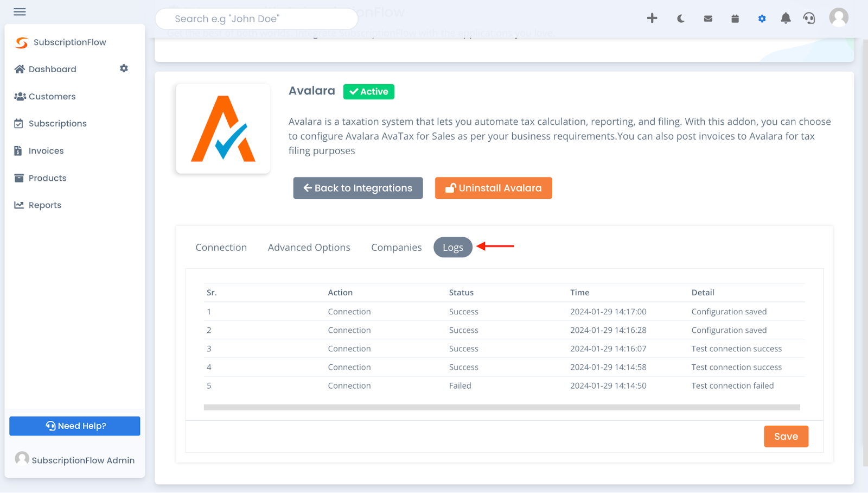Click the Status column header
This screenshot has width=868, height=493.
tap(461, 292)
